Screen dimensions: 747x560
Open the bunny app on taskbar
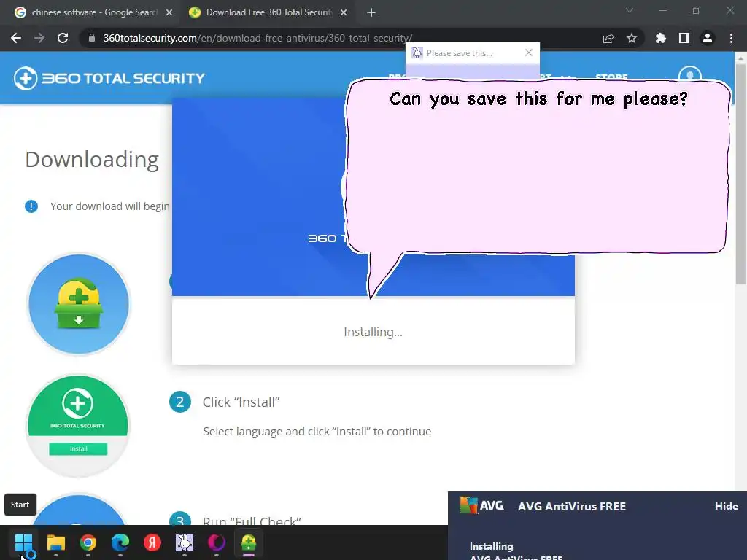[x=185, y=542]
